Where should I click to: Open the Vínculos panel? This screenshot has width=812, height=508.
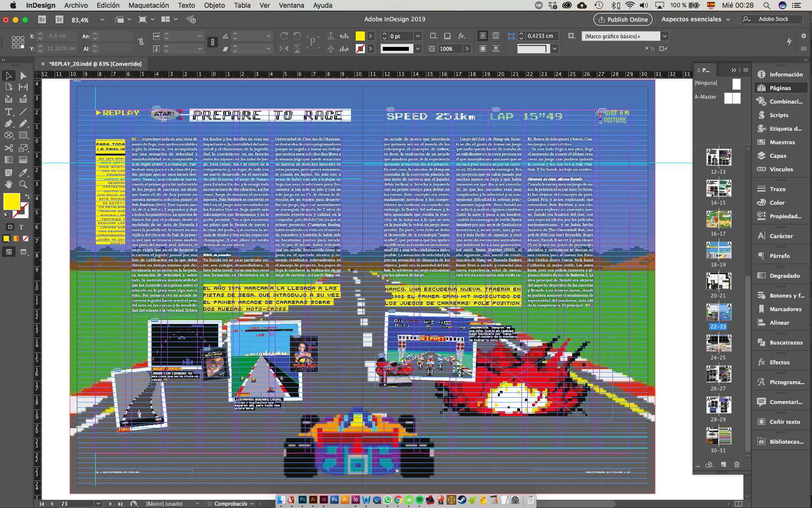coord(781,169)
